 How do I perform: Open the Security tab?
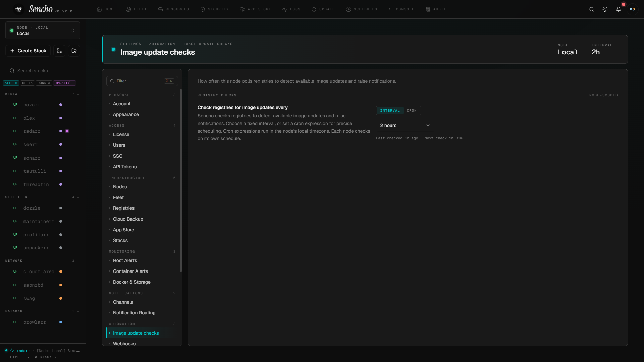point(214,9)
